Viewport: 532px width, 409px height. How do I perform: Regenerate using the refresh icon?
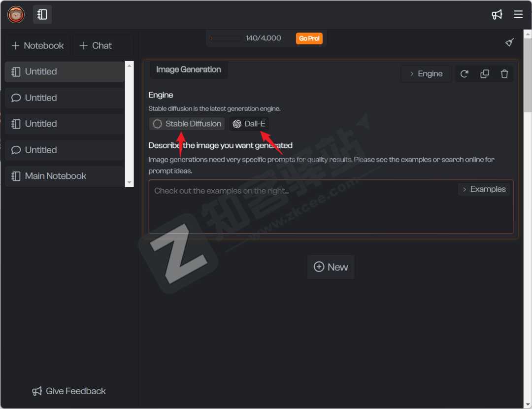[464, 74]
